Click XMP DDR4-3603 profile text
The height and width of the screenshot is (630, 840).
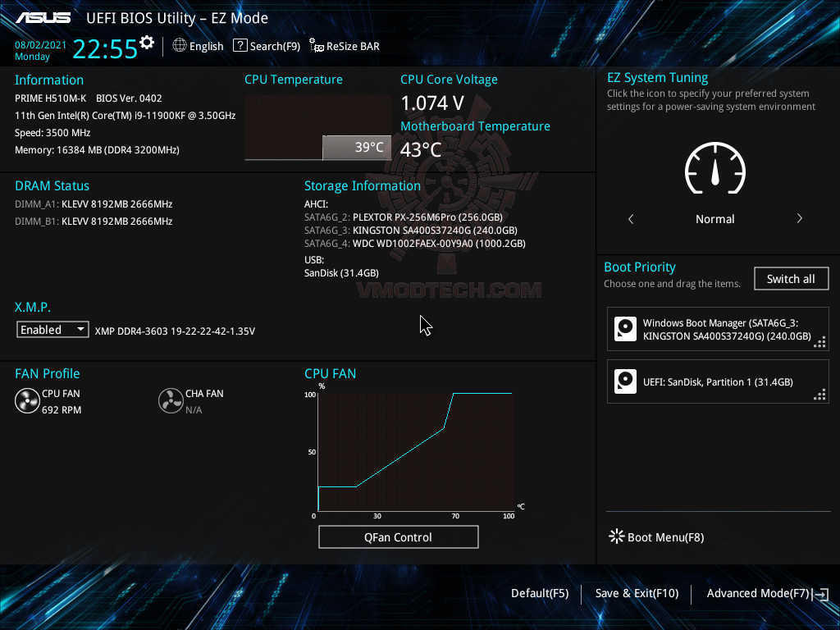tap(175, 331)
